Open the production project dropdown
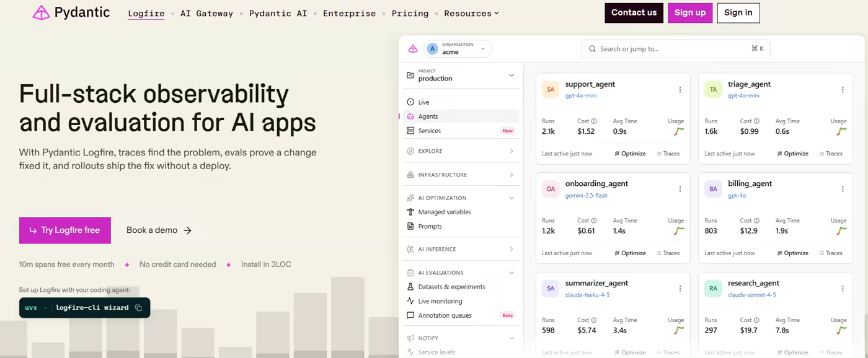The image size is (868, 358). click(x=461, y=76)
